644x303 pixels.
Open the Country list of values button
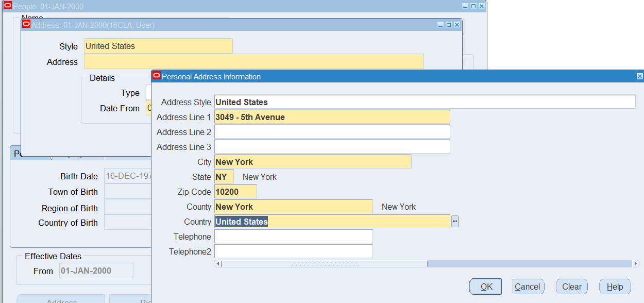455,222
